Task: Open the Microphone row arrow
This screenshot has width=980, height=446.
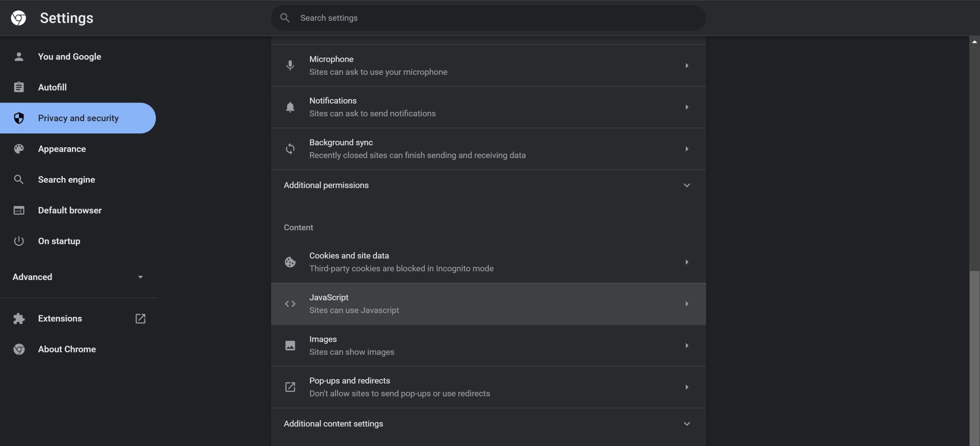Action: pos(687,66)
